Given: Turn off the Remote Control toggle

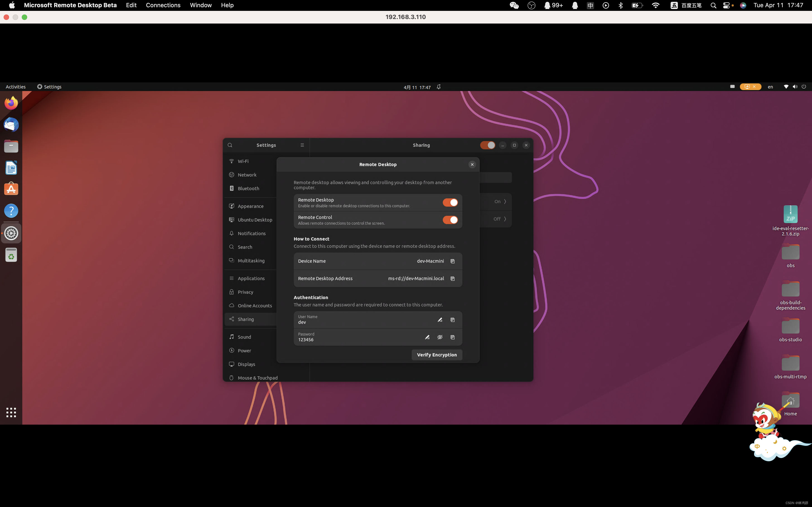Looking at the screenshot, I should [x=450, y=220].
